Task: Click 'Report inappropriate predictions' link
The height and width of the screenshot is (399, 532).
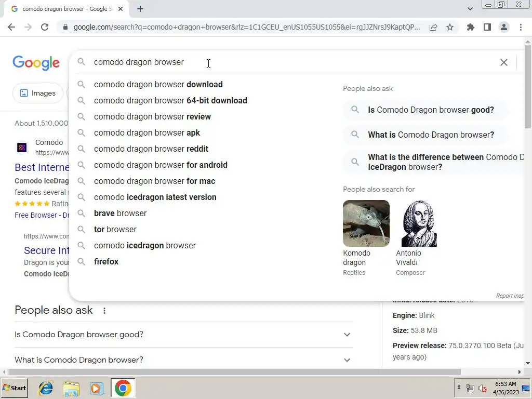Action: click(x=510, y=296)
